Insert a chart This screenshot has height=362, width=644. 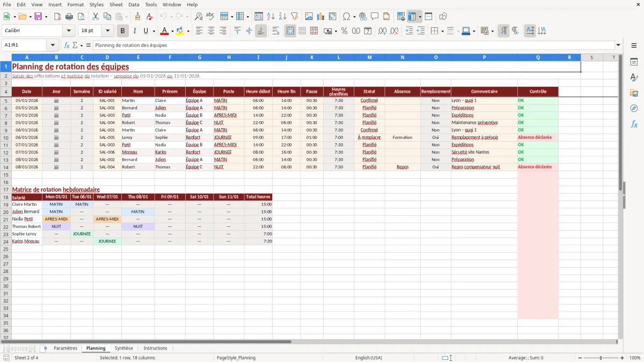pyautogui.click(x=321, y=17)
